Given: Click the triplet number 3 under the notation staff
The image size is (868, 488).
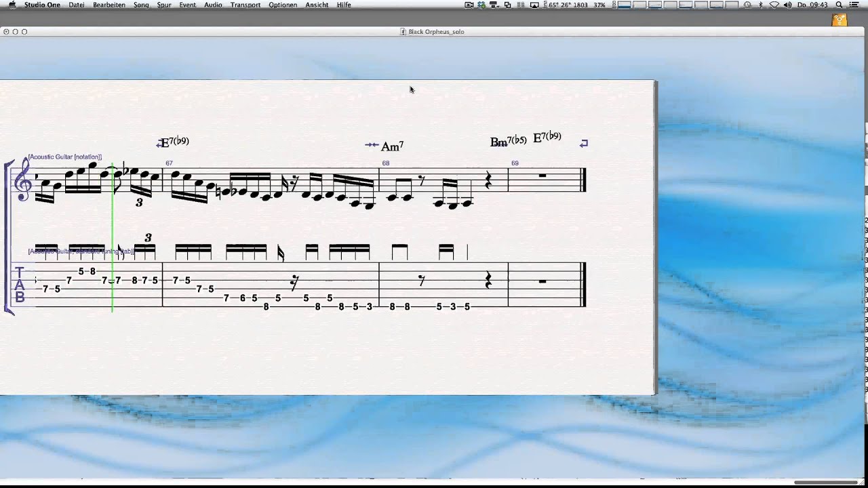Looking at the screenshot, I should pyautogui.click(x=139, y=202).
